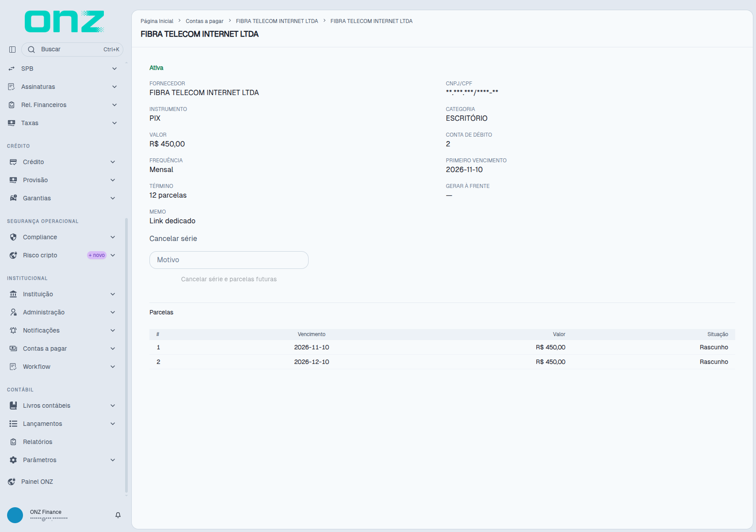Expand the Parâmetros chevron
Screen dimensions: 756x532
[x=113, y=460]
